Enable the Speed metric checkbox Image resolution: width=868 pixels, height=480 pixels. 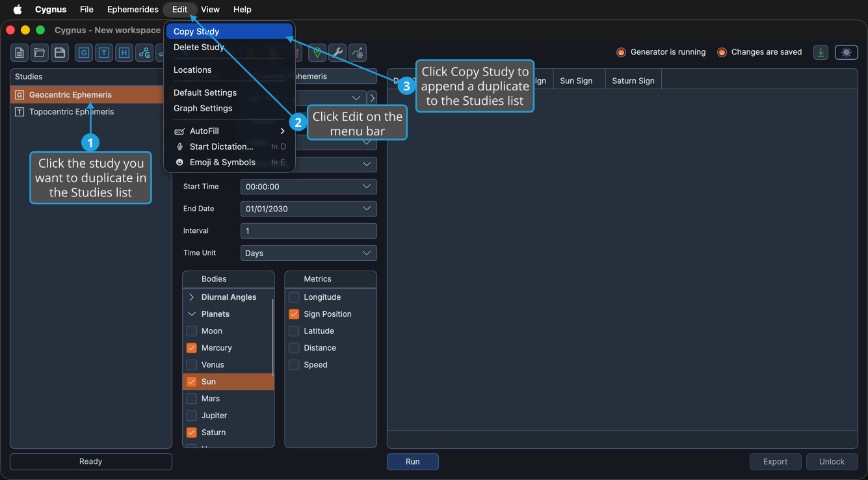coord(294,365)
